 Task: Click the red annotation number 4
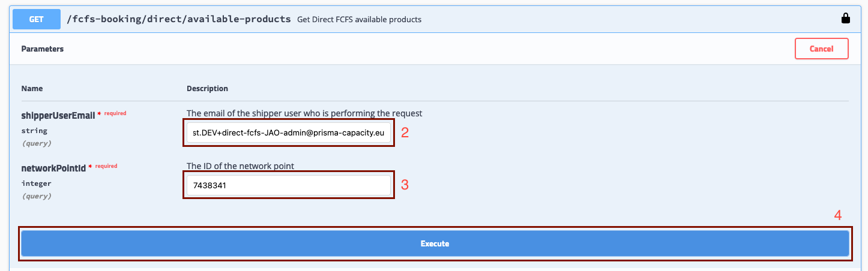pyautogui.click(x=838, y=216)
